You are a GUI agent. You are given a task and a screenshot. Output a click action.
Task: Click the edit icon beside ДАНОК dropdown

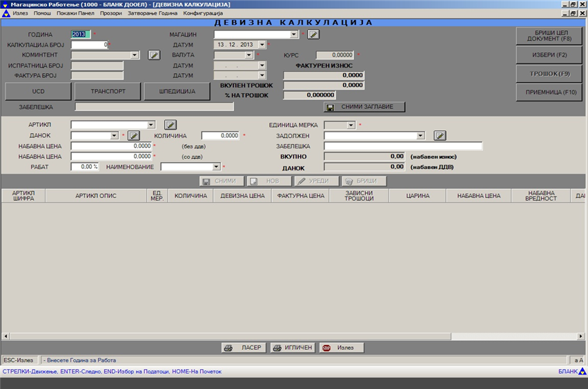pyautogui.click(x=133, y=136)
